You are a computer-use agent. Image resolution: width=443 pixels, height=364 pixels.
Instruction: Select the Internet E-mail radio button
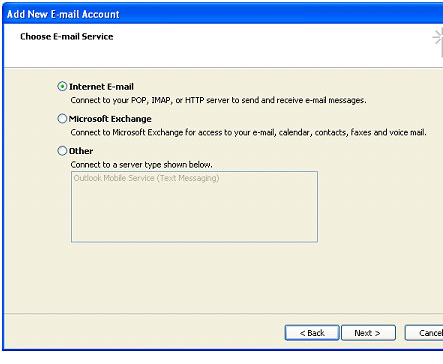[x=62, y=87]
